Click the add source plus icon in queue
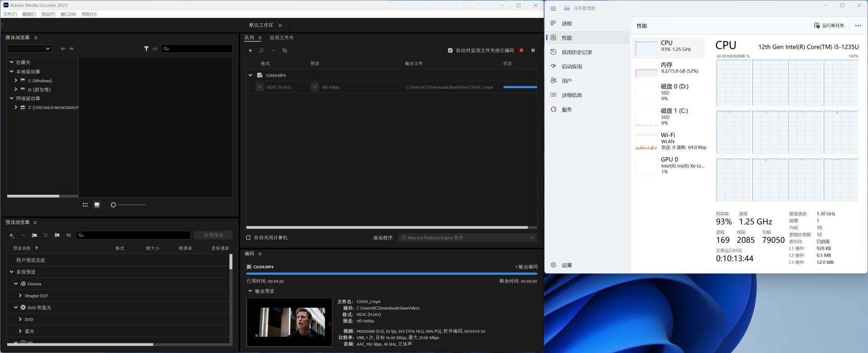 pyautogui.click(x=250, y=50)
